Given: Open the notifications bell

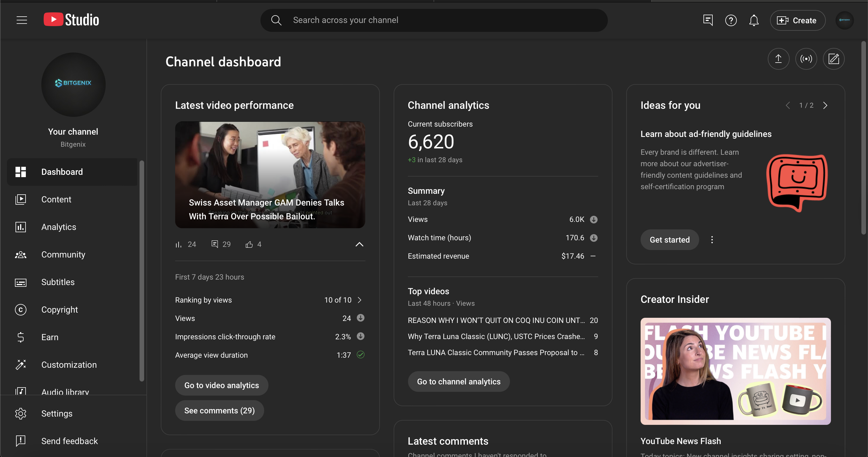Looking at the screenshot, I should click(754, 21).
